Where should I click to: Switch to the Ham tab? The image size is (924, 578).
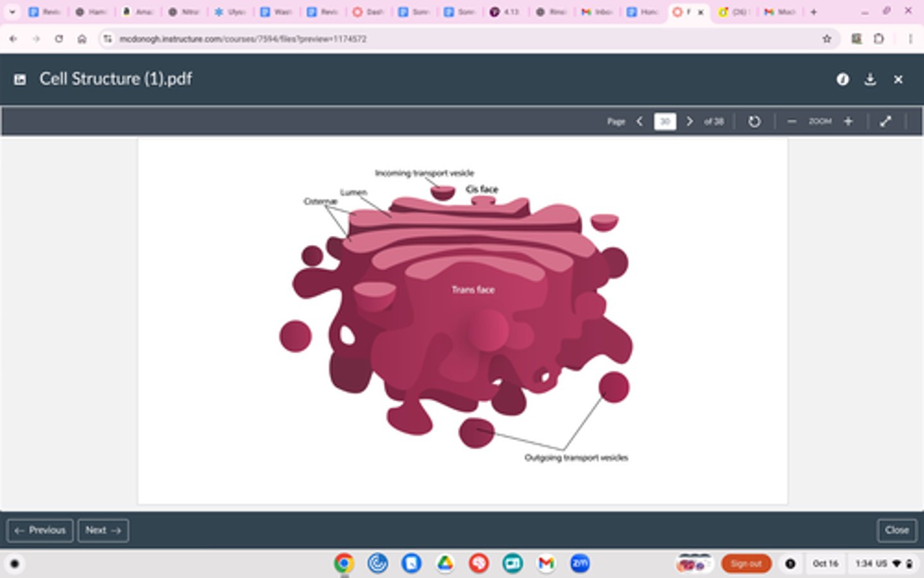tap(90, 12)
